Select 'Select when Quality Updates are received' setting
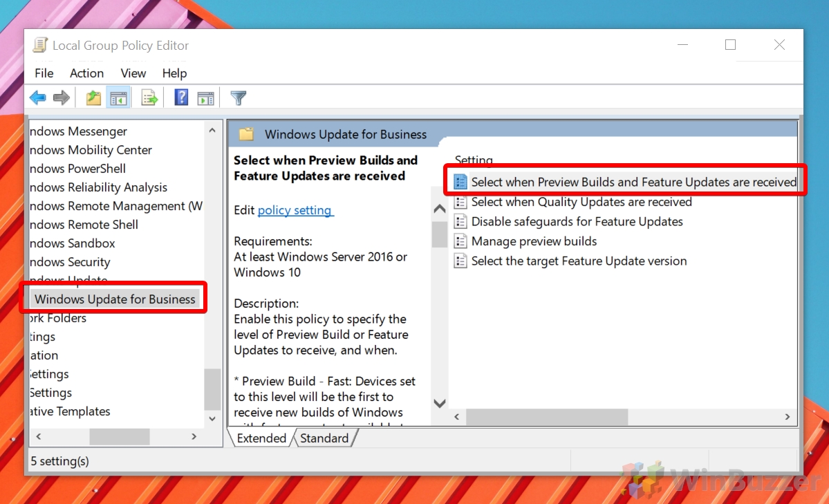Image resolution: width=829 pixels, height=504 pixels. point(581,202)
